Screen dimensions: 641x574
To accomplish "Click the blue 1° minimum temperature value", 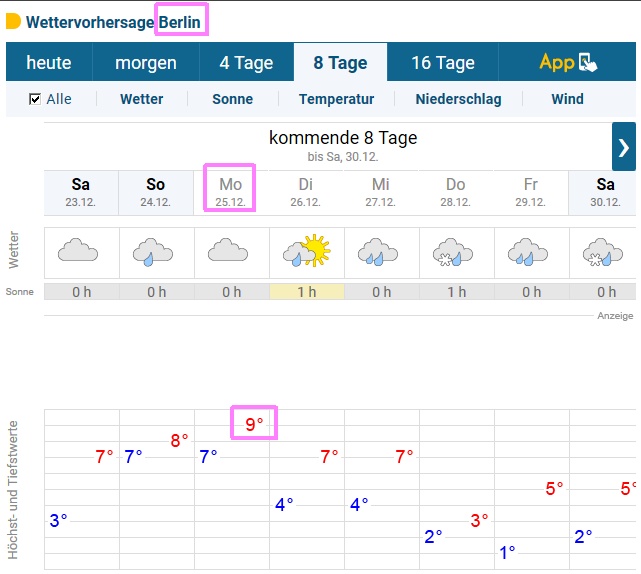I will click(507, 552).
